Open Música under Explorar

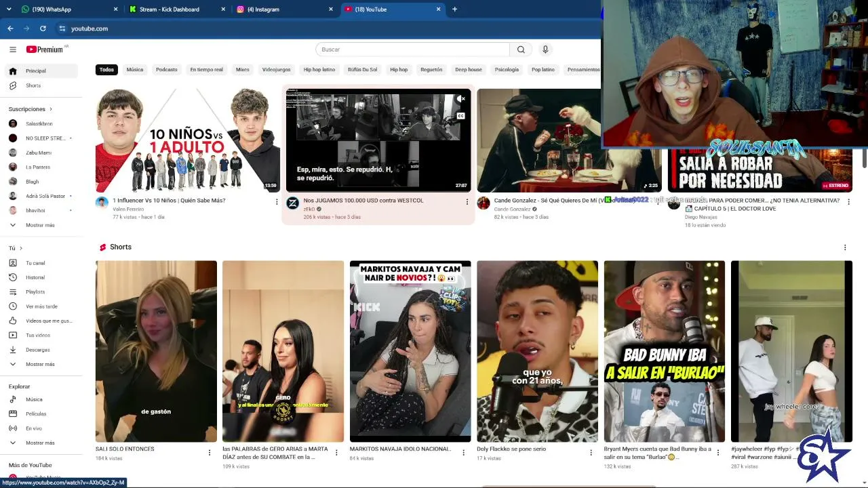41,400
